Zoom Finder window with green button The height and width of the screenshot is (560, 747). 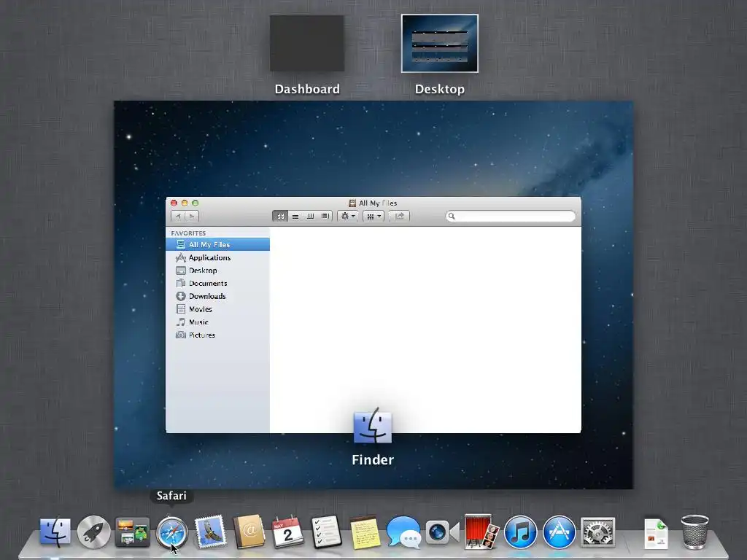click(195, 203)
